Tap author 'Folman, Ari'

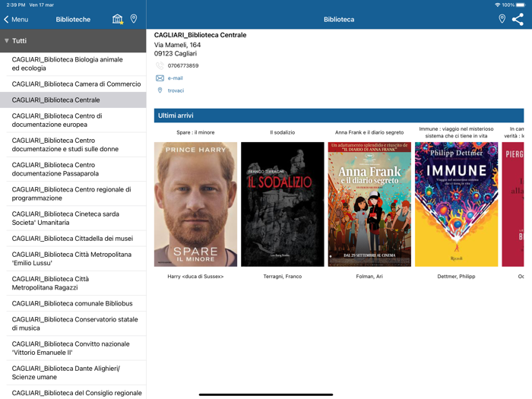pyautogui.click(x=369, y=277)
